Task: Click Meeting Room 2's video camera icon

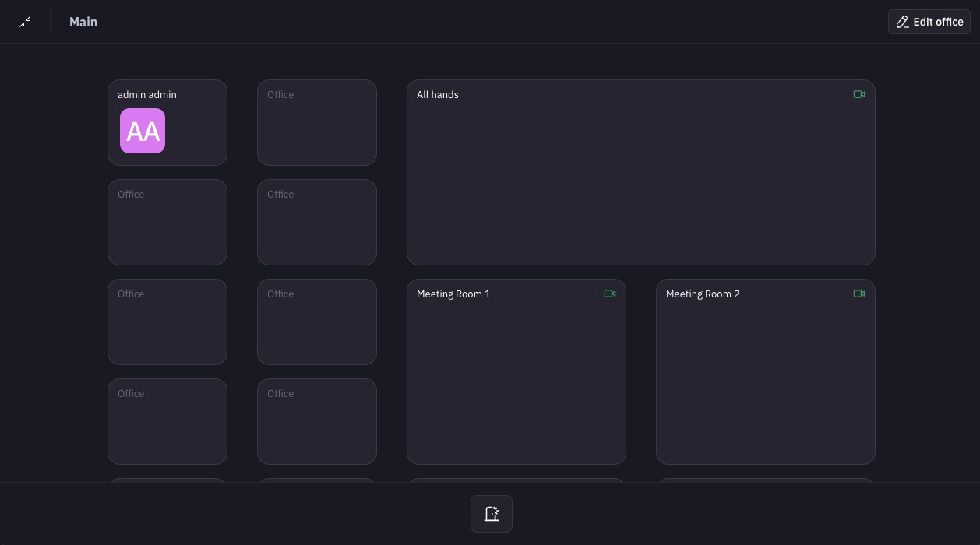Action: pos(859,294)
